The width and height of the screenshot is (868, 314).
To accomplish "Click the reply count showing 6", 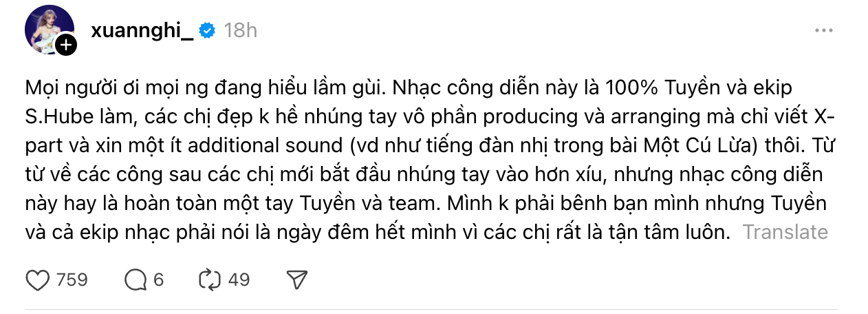I will 159,280.
